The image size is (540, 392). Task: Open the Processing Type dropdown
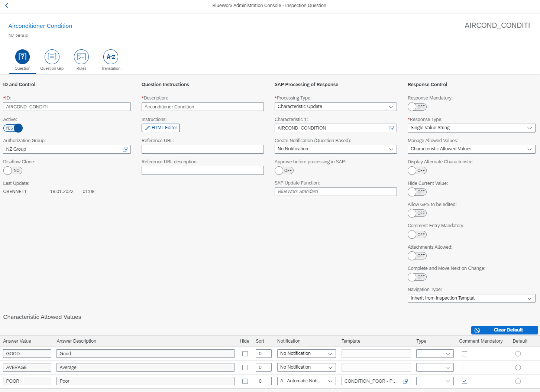[x=336, y=107]
